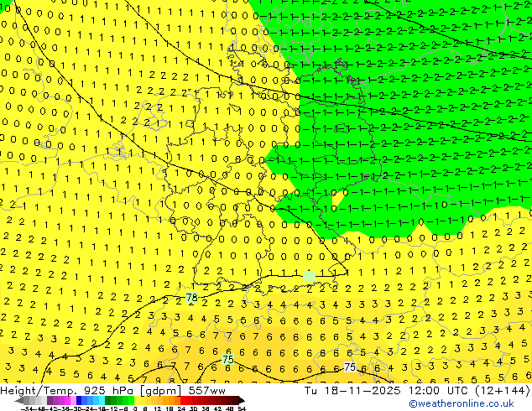Pick the magenta swatch in the color scale
532x411 pixels.
[x=67, y=400]
